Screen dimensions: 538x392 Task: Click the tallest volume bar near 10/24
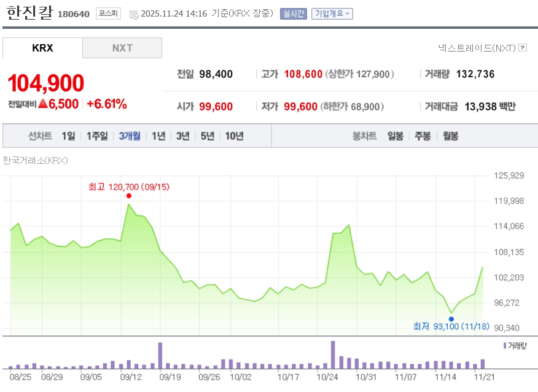(x=333, y=355)
